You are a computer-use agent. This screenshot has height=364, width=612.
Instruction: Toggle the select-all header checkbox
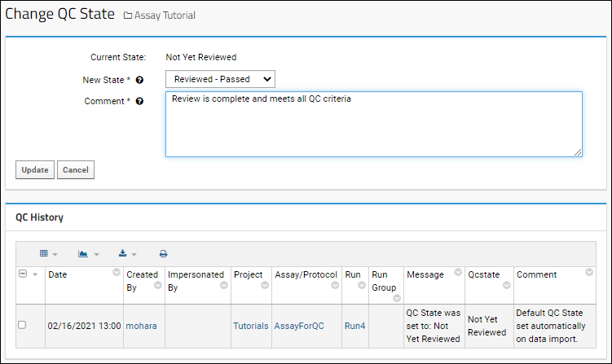pos(23,274)
